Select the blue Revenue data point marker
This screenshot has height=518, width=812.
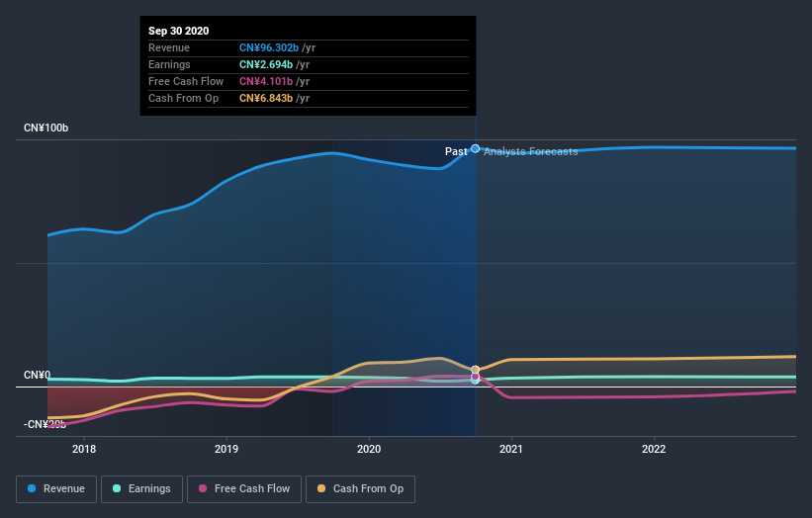click(x=475, y=148)
